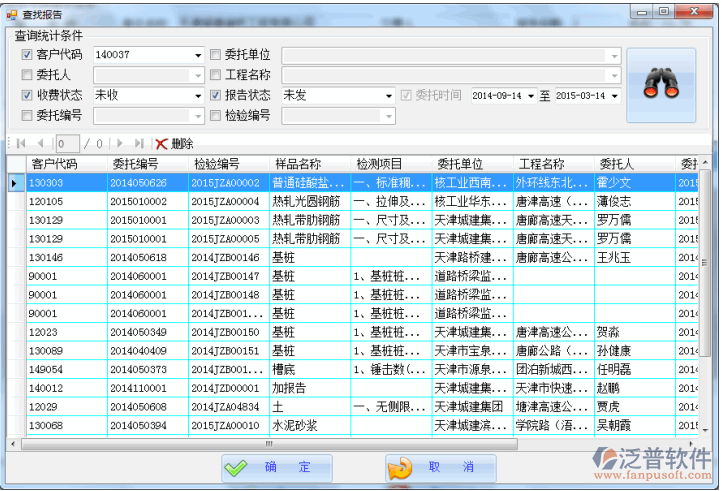This screenshot has width=722, height=491.
Task: Click the row selector arrow of first row
Action: pyautogui.click(x=13, y=183)
